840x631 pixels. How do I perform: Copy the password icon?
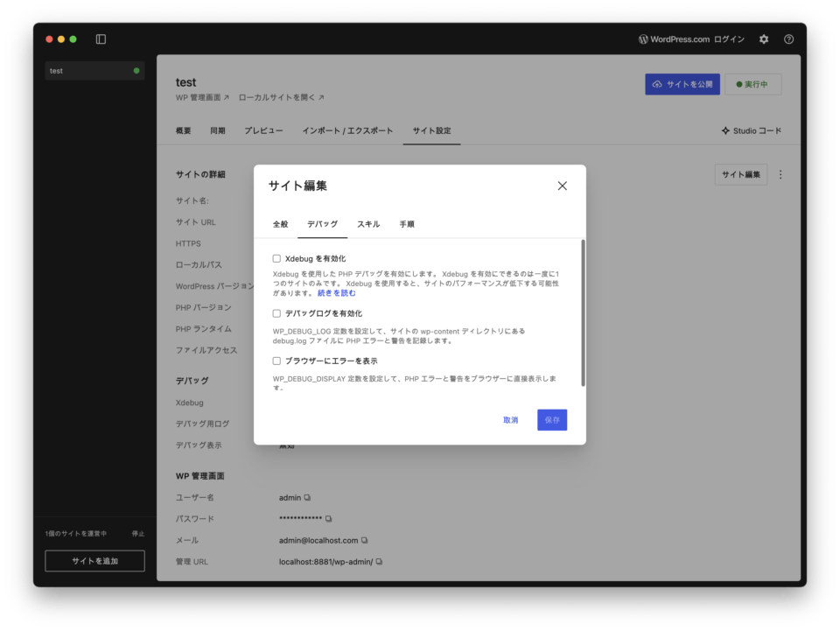tap(328, 518)
